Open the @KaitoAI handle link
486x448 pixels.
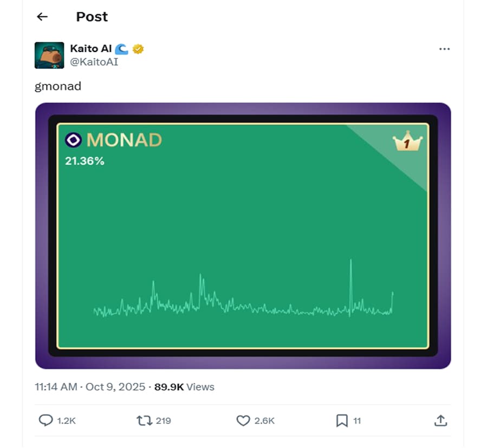94,62
